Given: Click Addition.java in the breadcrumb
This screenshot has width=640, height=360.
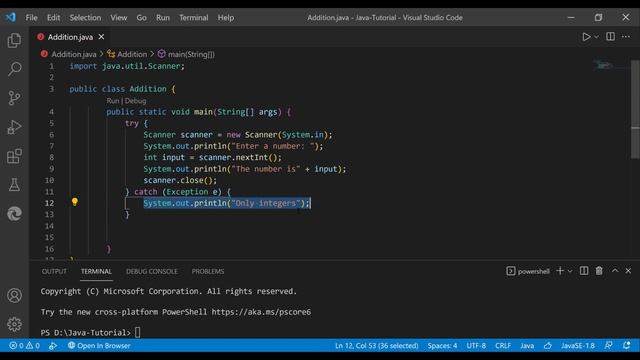Looking at the screenshot, I should coord(73,54).
